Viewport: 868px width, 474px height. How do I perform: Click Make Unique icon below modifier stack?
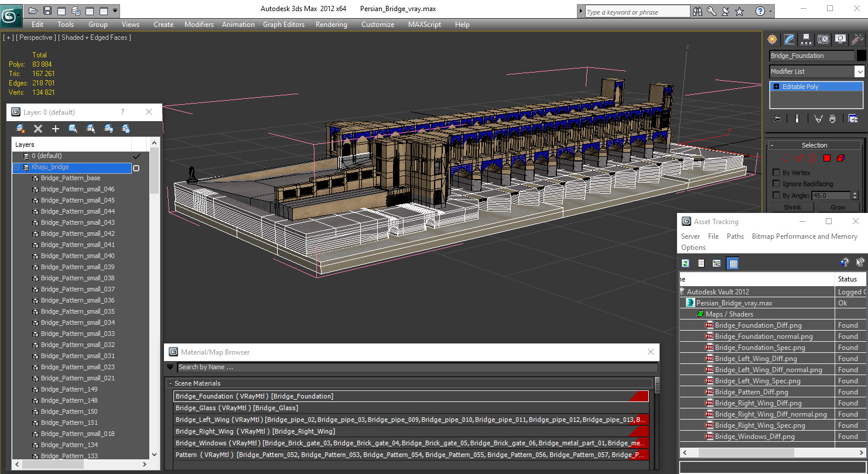[x=818, y=119]
